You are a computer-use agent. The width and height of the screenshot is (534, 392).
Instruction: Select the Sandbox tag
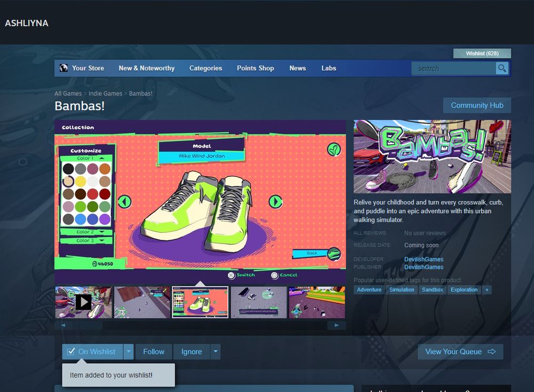point(433,290)
